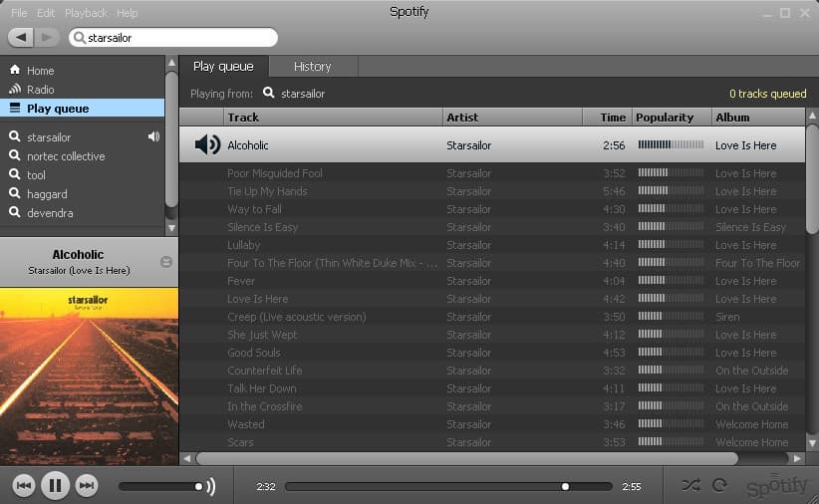Skip to the next track

tap(87, 486)
